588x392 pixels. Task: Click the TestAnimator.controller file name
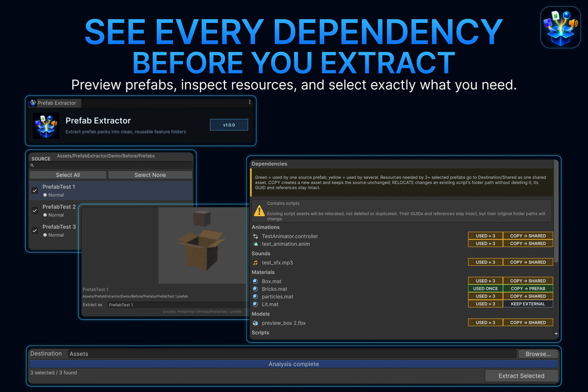click(290, 236)
